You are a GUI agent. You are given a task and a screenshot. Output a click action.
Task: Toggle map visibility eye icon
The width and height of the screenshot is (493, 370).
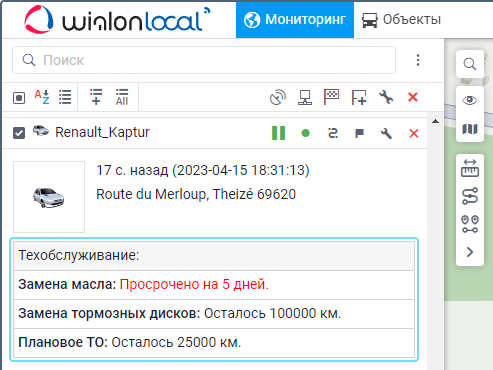click(470, 100)
